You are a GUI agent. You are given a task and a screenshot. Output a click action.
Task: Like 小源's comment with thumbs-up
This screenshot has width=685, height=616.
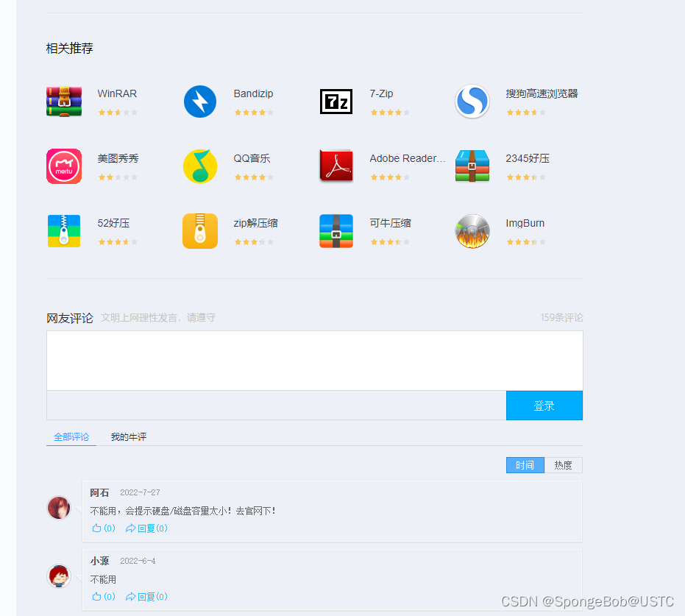tap(104, 596)
